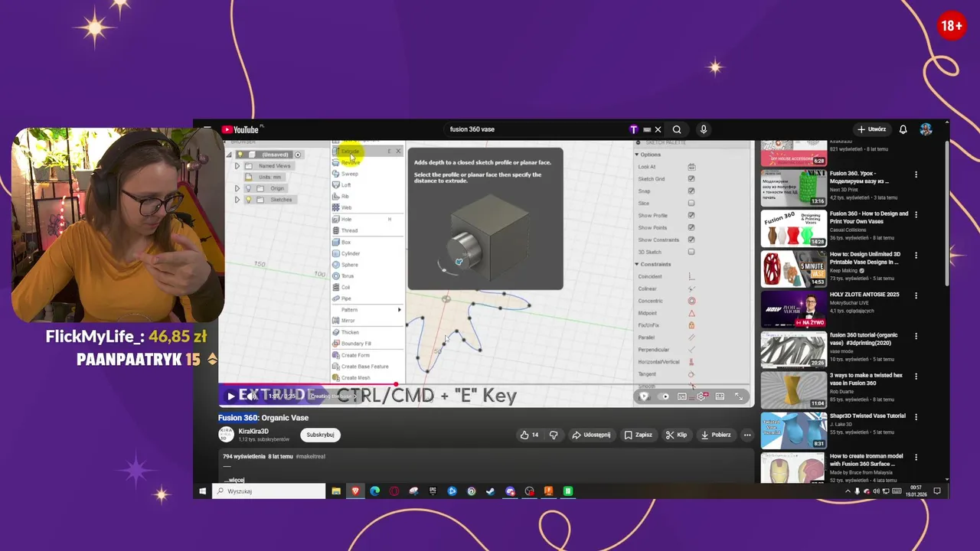Viewport: 980px width, 551px height.
Task: Click the Mirror tool icon
Action: 335,321
